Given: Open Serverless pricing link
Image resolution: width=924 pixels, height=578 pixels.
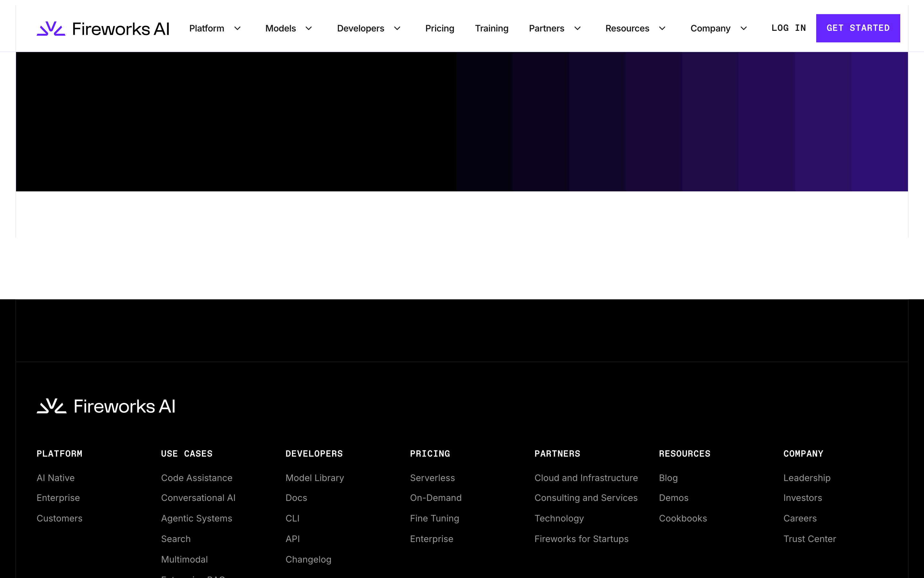Looking at the screenshot, I should (x=432, y=478).
